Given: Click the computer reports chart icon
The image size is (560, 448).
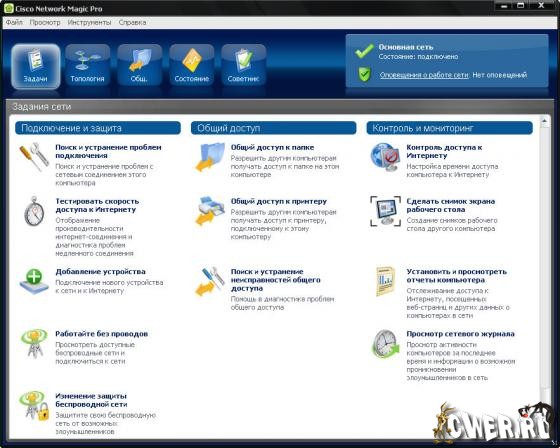Looking at the screenshot, I should [x=385, y=281].
